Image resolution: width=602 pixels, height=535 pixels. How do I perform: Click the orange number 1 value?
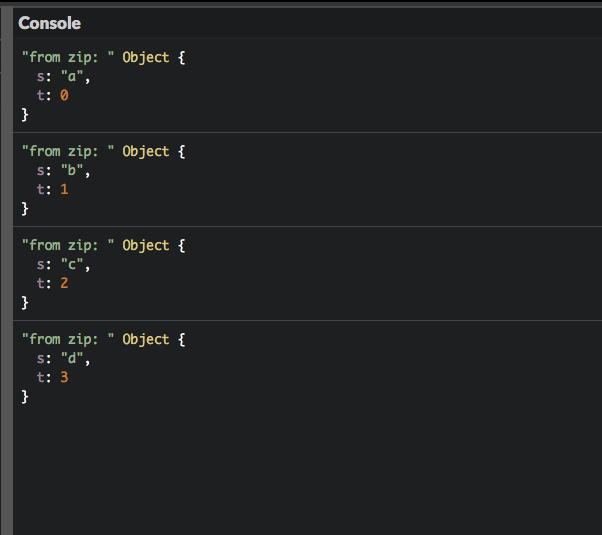[x=64, y=190]
